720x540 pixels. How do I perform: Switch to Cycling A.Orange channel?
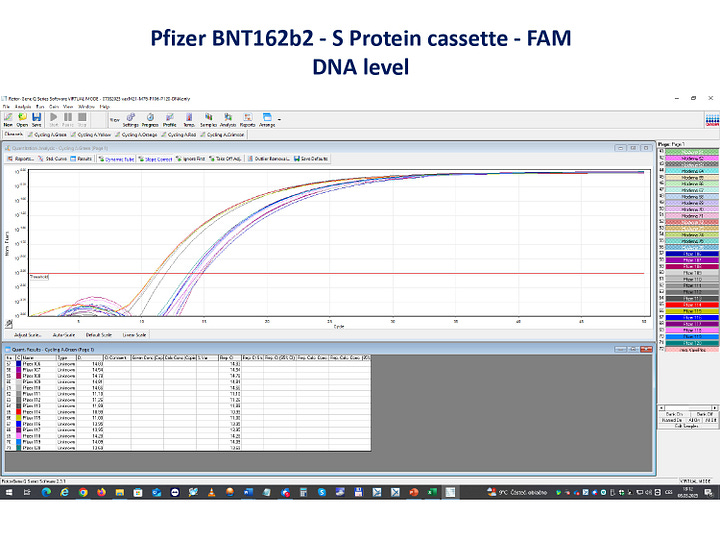tap(136, 135)
